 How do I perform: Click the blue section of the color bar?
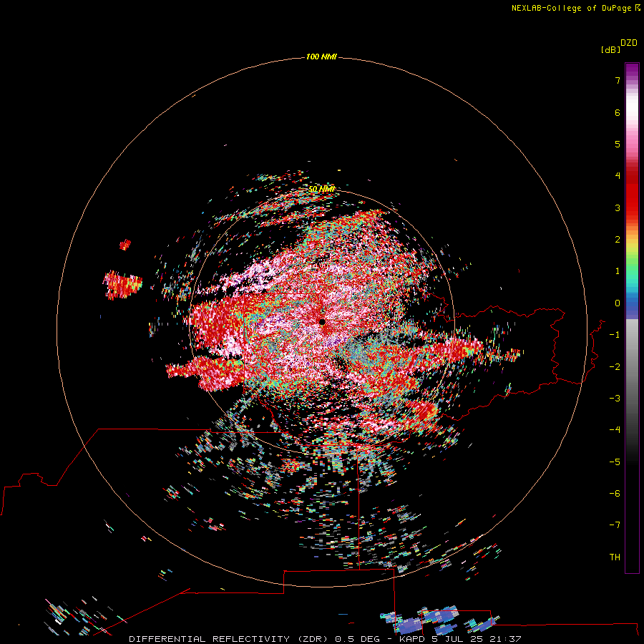tap(632, 306)
